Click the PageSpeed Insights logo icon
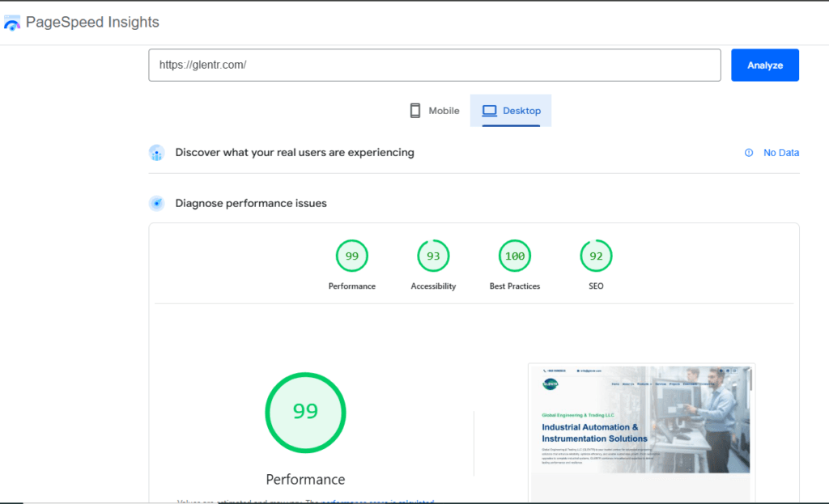The height and width of the screenshot is (504, 829). coord(12,22)
